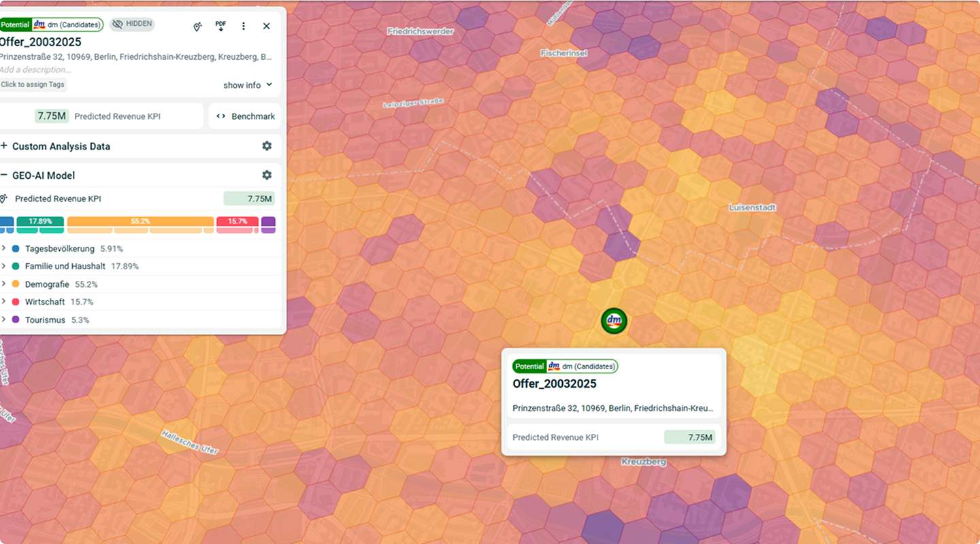This screenshot has width=980, height=544.
Task: Click the blue dot beside Tagesbevölkerung
Action: (16, 249)
